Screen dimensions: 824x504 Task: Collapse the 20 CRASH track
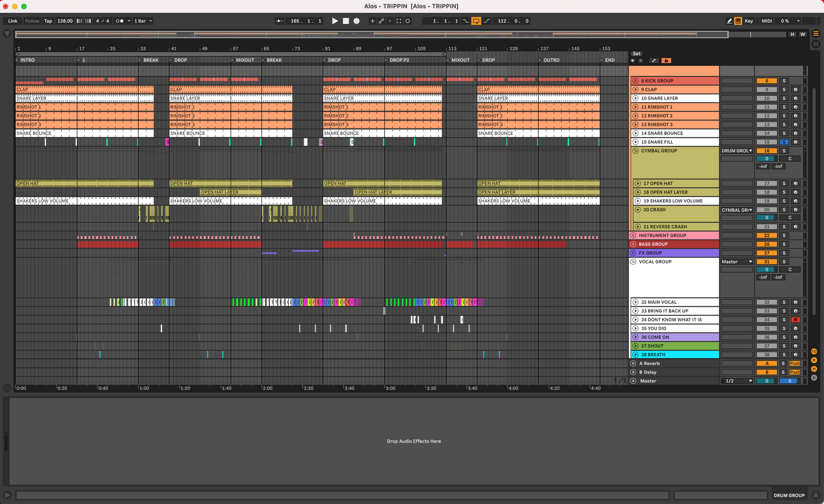[638, 210]
